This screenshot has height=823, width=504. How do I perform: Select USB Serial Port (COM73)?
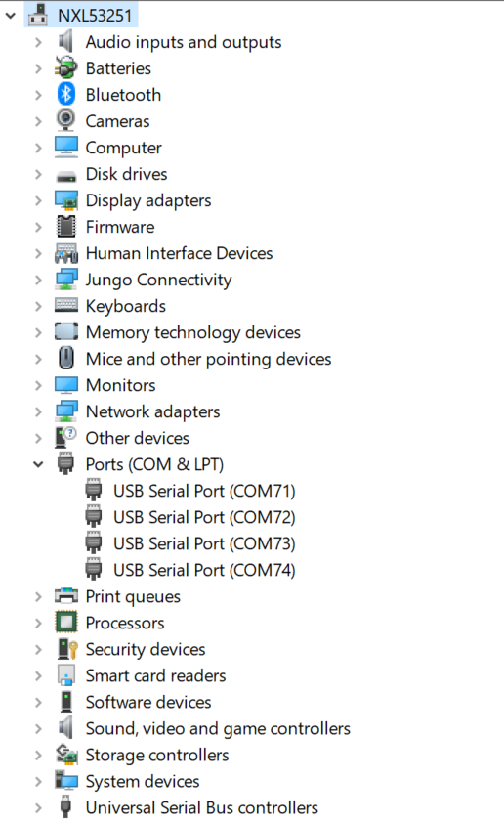(x=204, y=543)
